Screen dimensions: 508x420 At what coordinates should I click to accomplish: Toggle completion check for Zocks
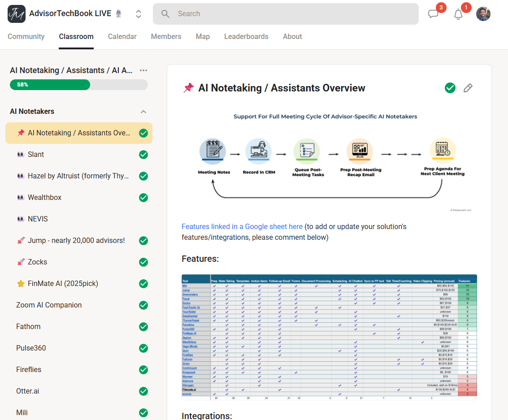[143, 262]
